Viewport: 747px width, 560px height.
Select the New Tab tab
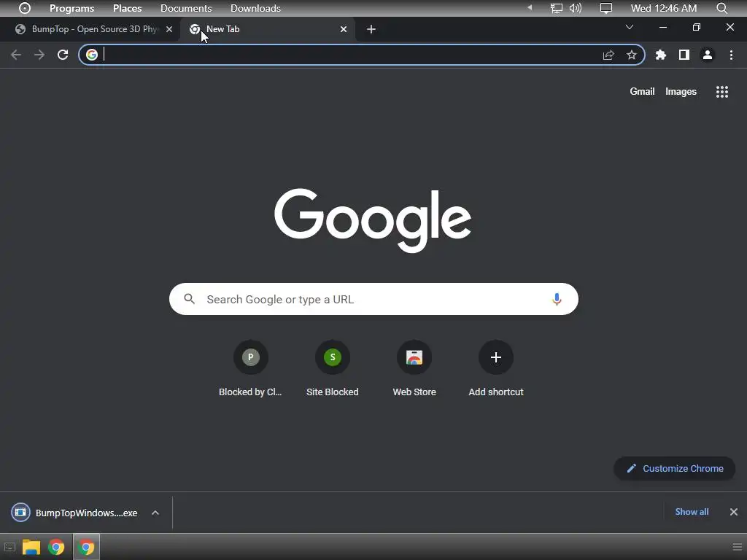click(x=267, y=29)
